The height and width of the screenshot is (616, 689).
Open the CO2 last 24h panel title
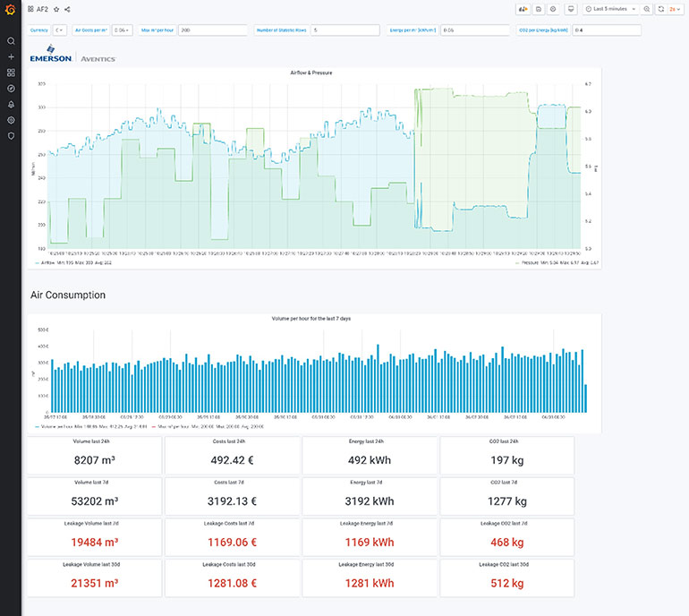click(x=504, y=441)
